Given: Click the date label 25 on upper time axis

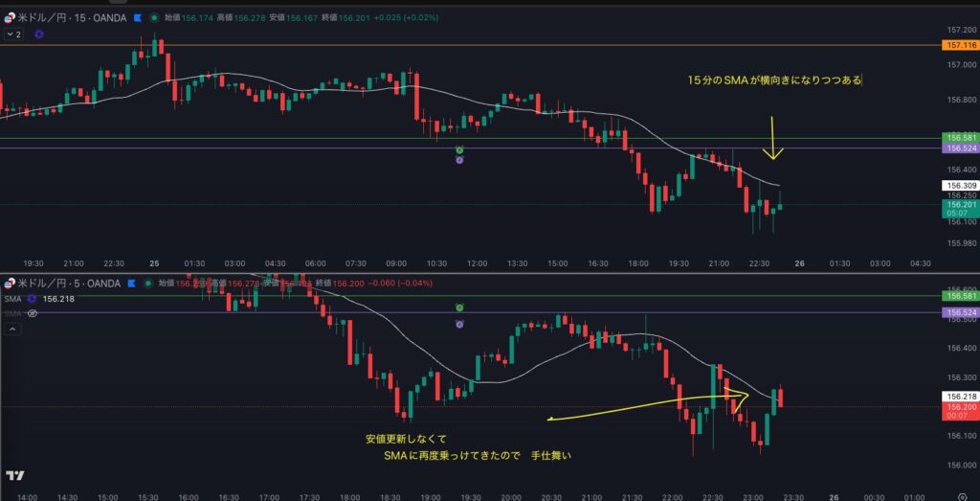Looking at the screenshot, I should coord(154,263).
